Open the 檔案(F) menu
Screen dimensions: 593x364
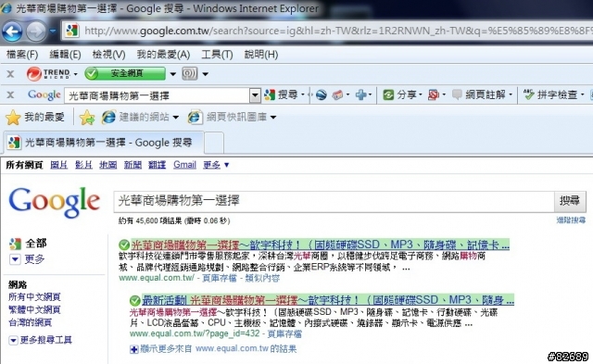[22, 55]
